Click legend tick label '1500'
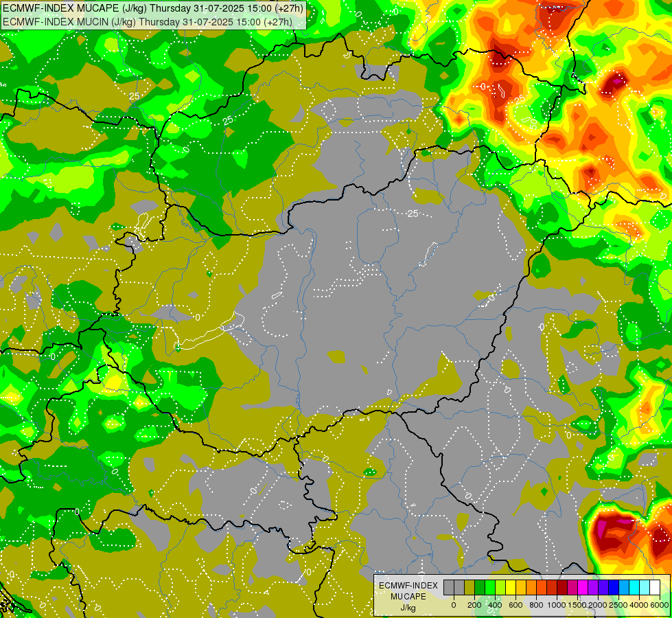The image size is (672, 618). [x=577, y=605]
